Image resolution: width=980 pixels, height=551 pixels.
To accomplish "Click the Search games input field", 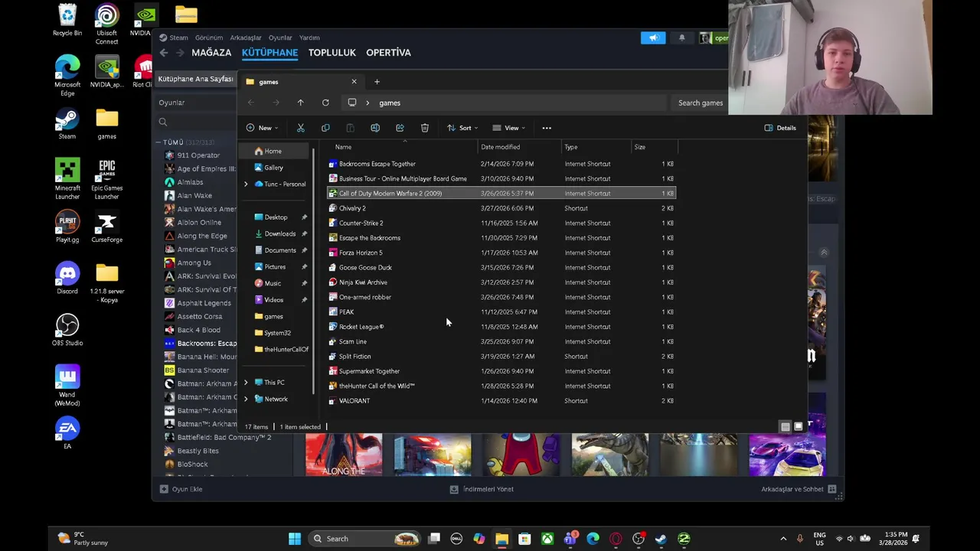I will tap(701, 103).
